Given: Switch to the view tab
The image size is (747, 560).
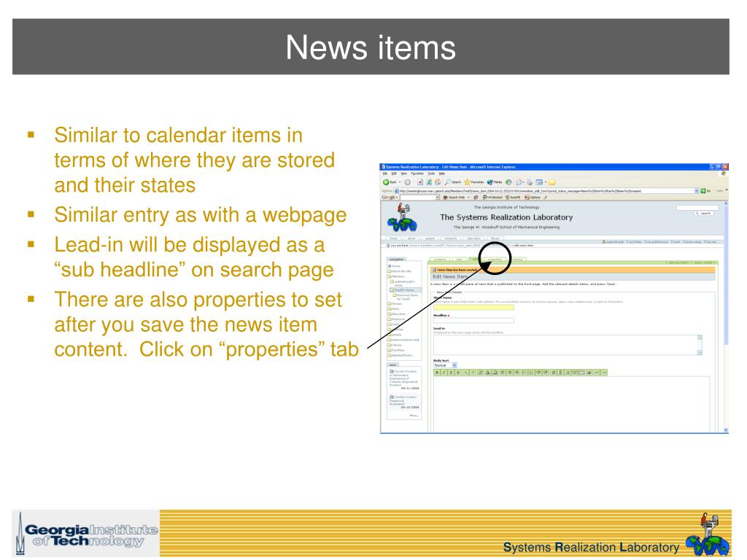Looking at the screenshot, I should pyautogui.click(x=460, y=260).
